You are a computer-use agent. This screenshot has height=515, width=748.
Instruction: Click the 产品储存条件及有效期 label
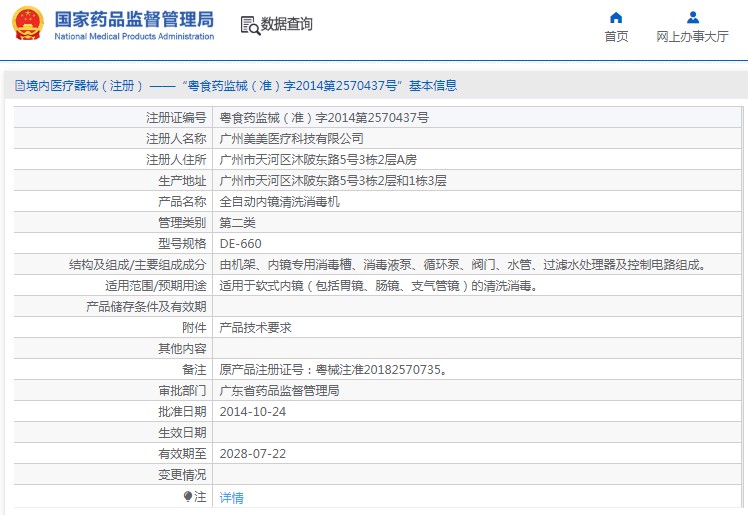146,307
